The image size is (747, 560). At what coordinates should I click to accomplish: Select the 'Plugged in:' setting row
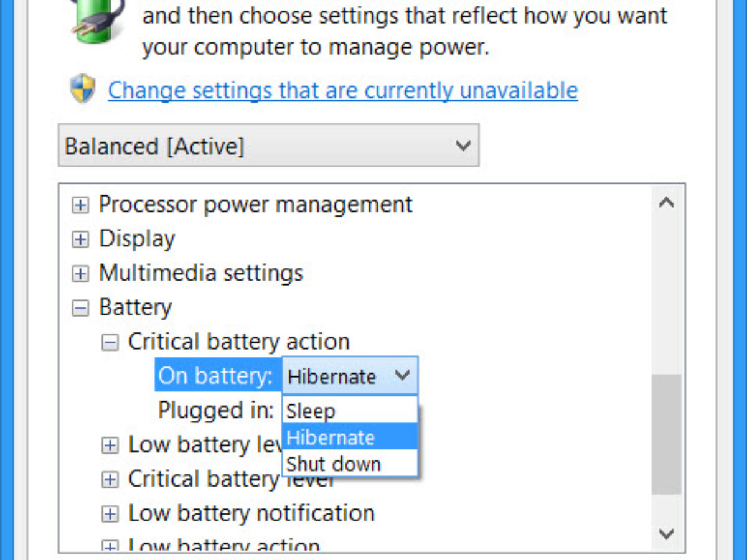click(215, 411)
